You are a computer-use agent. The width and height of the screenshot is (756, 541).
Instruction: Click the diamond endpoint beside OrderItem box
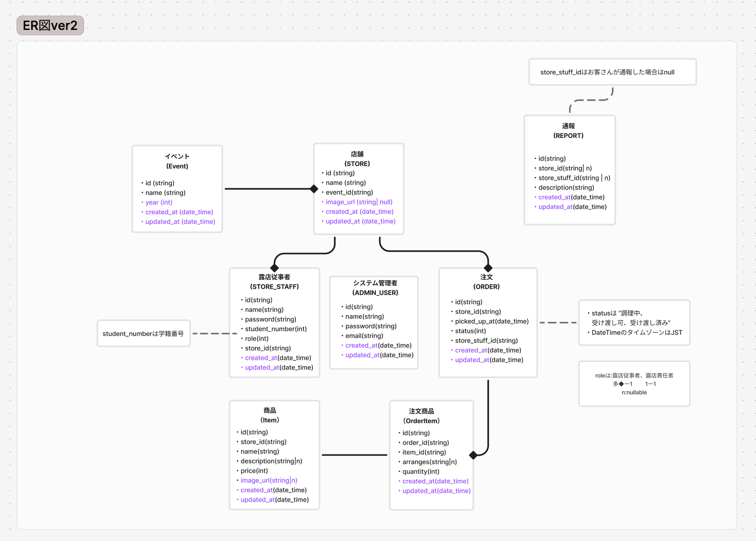coord(474,455)
